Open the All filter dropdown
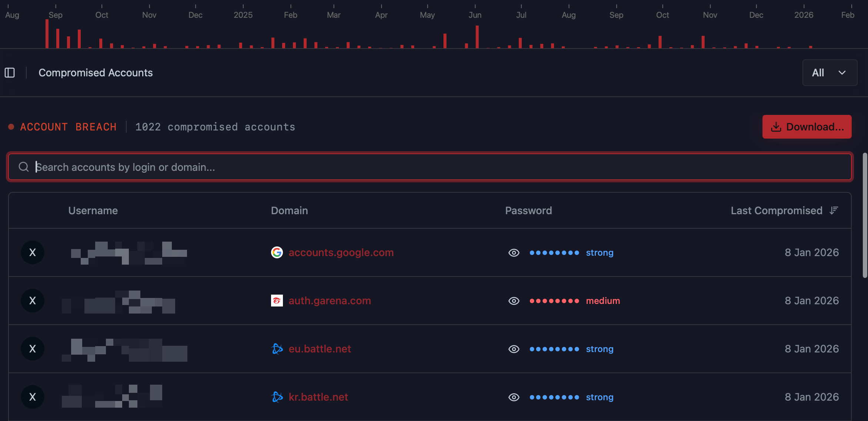Image resolution: width=868 pixels, height=421 pixels. point(829,73)
